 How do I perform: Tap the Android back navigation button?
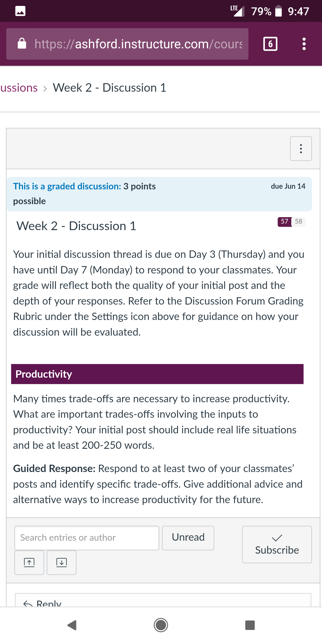[72, 625]
